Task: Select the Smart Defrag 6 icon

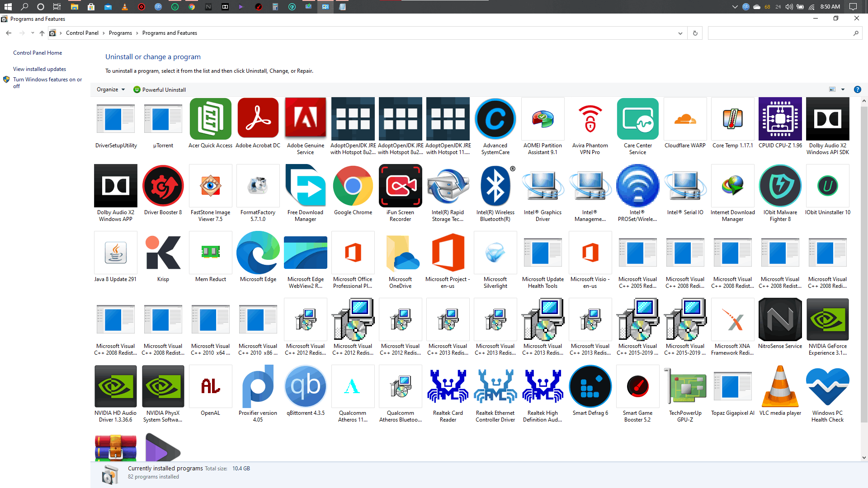Action: point(590,386)
